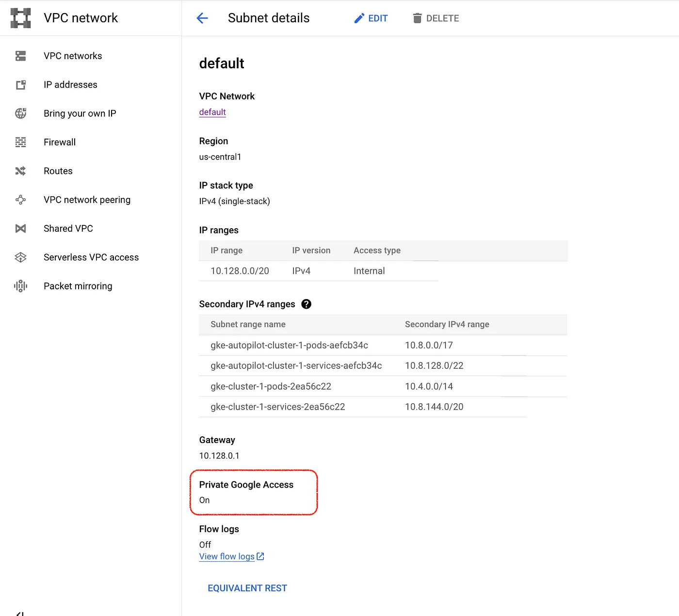Open the default VPC Network link
This screenshot has width=679, height=616.
[212, 112]
